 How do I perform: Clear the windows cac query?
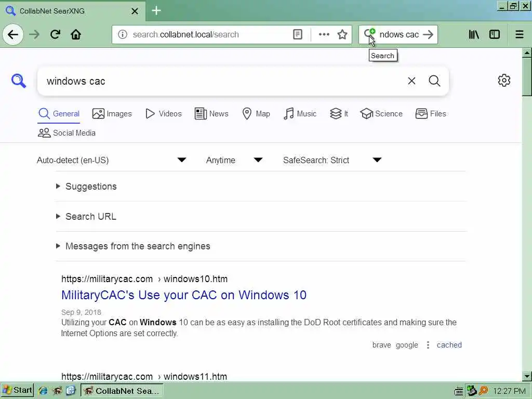click(x=411, y=81)
